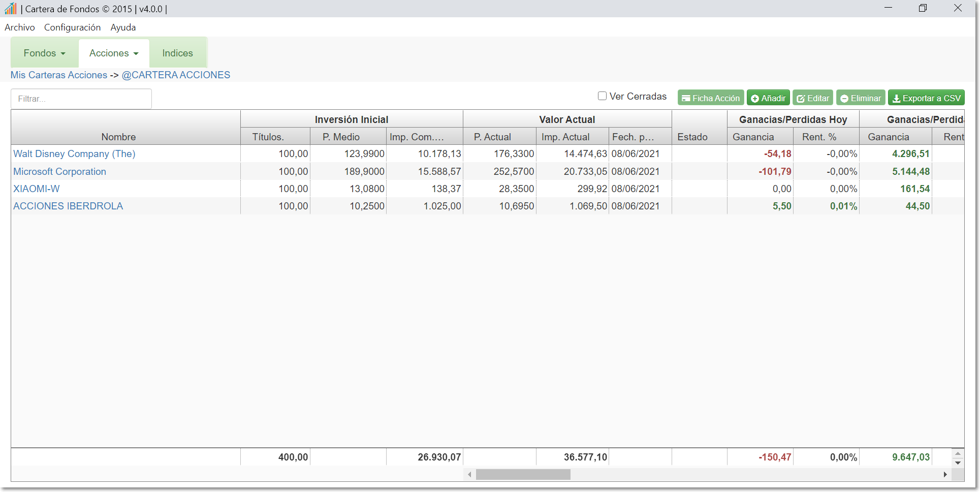Export table with Exportar a CSV
The width and height of the screenshot is (980, 492).
coord(926,98)
